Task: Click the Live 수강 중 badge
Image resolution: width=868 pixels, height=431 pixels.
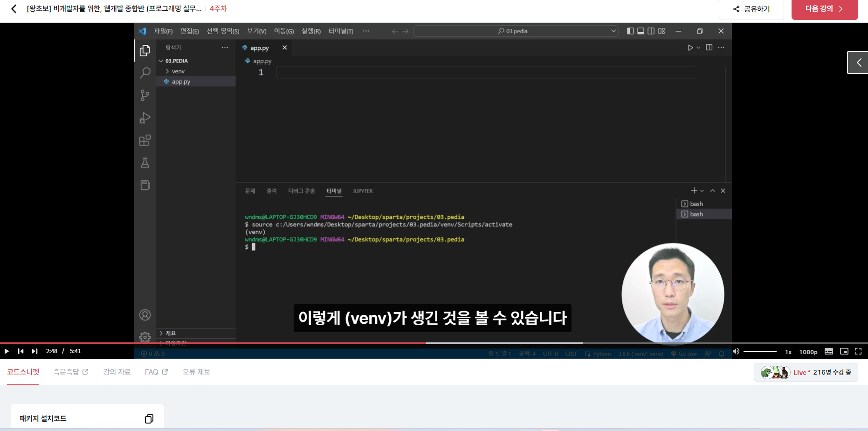Action: [x=806, y=372]
